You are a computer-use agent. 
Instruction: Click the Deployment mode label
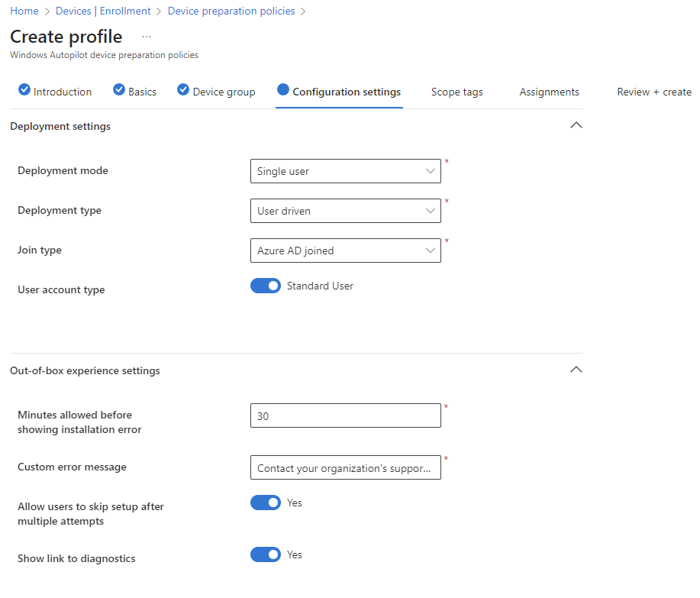coord(63,170)
